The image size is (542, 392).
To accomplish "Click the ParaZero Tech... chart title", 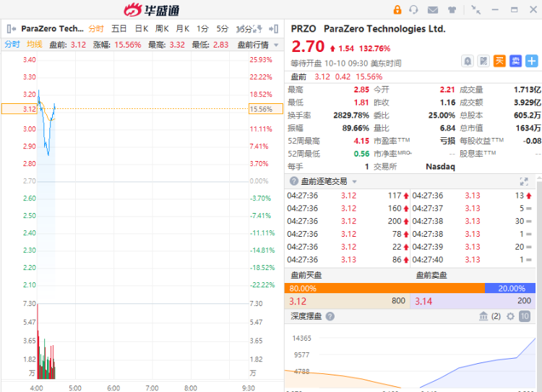I will point(52,29).
